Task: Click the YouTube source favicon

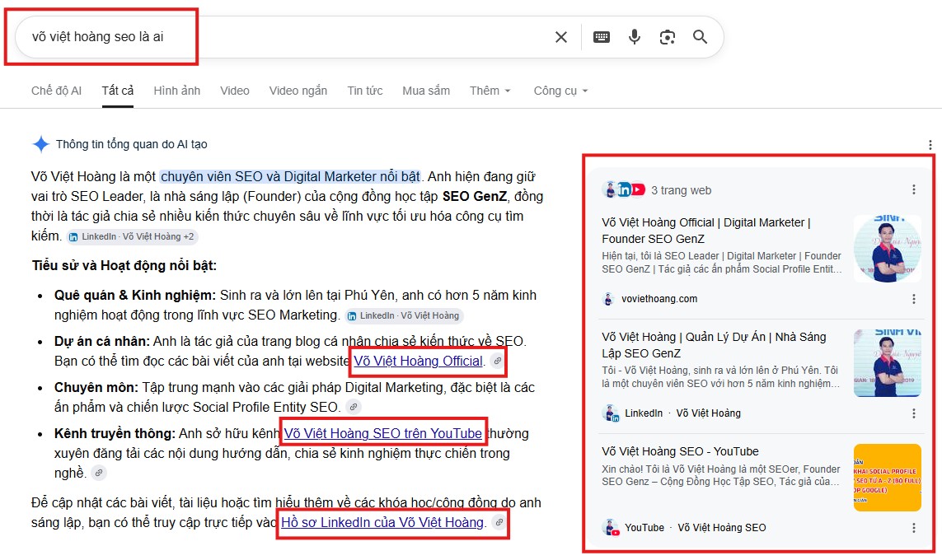Action: click(611, 528)
